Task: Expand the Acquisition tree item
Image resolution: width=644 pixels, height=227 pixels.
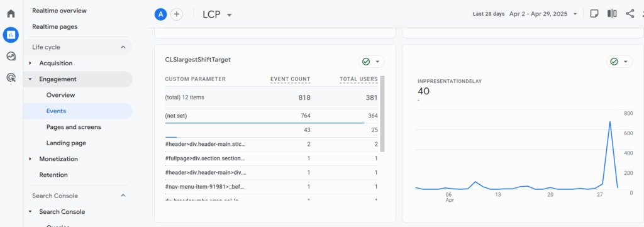Action: click(30, 64)
